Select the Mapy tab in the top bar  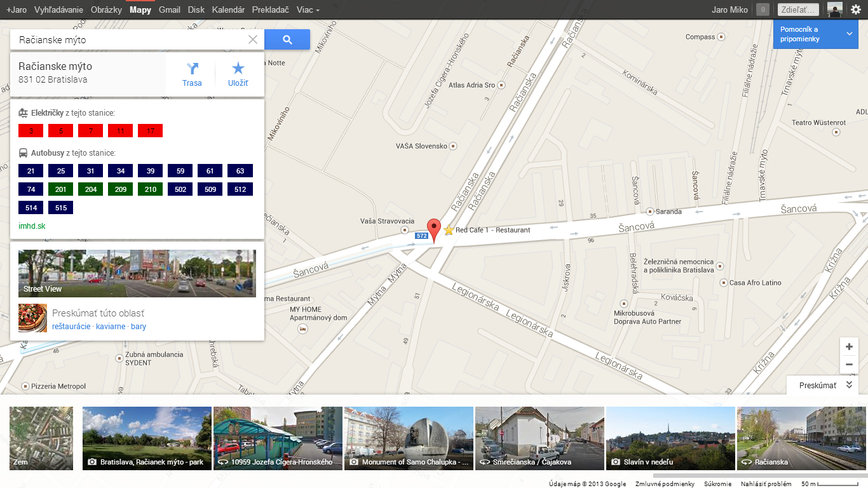pyautogui.click(x=140, y=10)
